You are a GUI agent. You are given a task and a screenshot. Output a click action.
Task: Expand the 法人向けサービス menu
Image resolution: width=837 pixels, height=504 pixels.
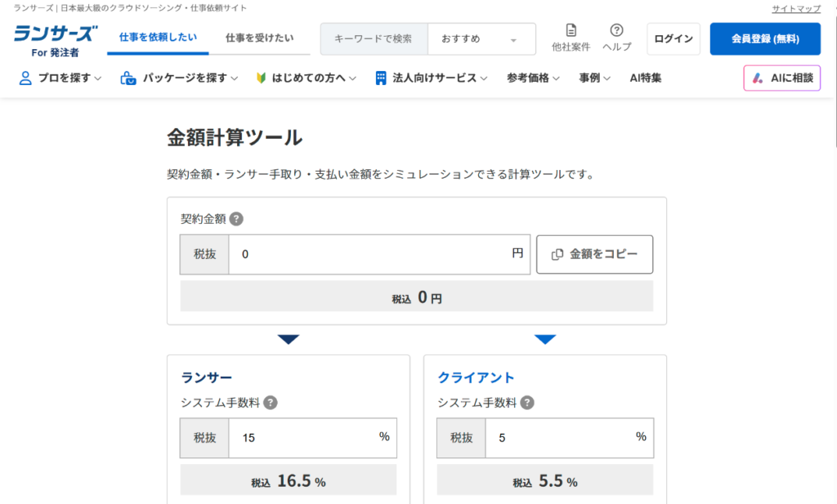click(432, 78)
